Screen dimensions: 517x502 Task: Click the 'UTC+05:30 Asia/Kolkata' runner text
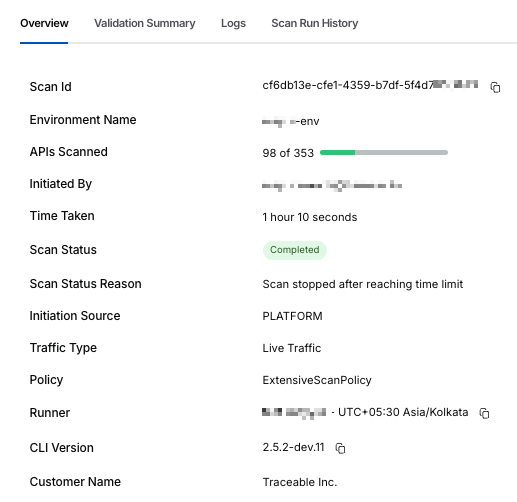(403, 412)
